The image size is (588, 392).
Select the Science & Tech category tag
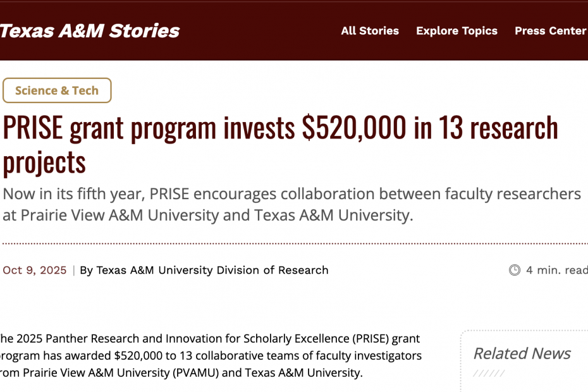[57, 90]
